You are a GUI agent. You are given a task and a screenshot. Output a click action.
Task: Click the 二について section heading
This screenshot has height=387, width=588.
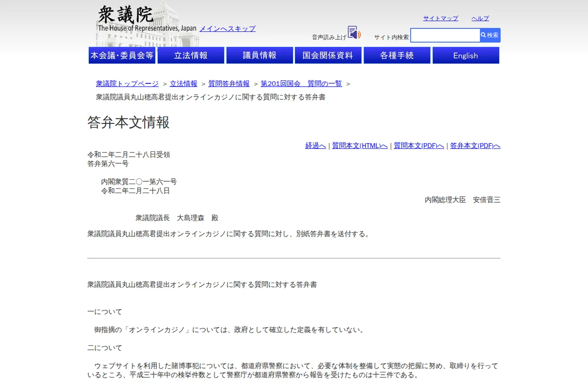point(105,348)
